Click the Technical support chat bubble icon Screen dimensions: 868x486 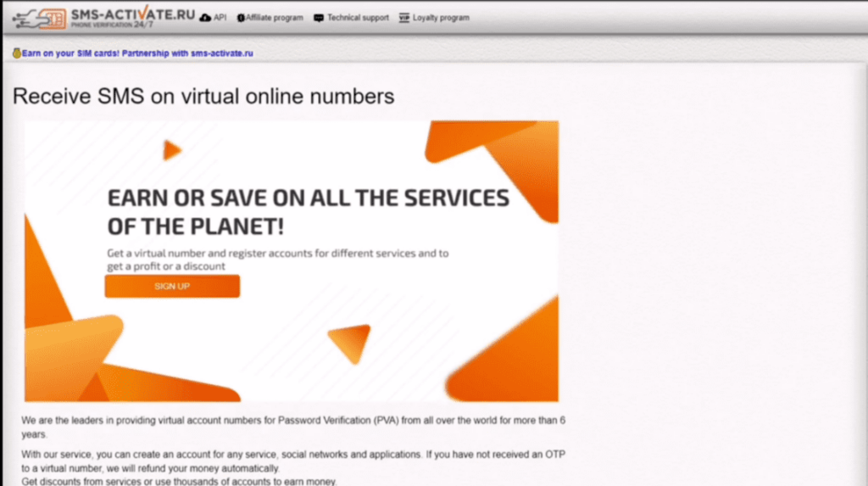click(319, 18)
